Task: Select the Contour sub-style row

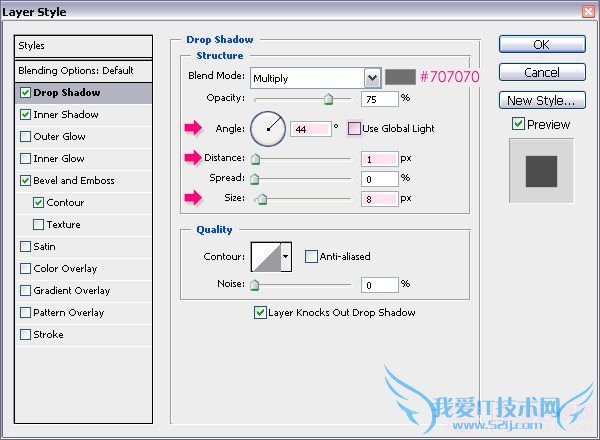Action: click(x=83, y=203)
